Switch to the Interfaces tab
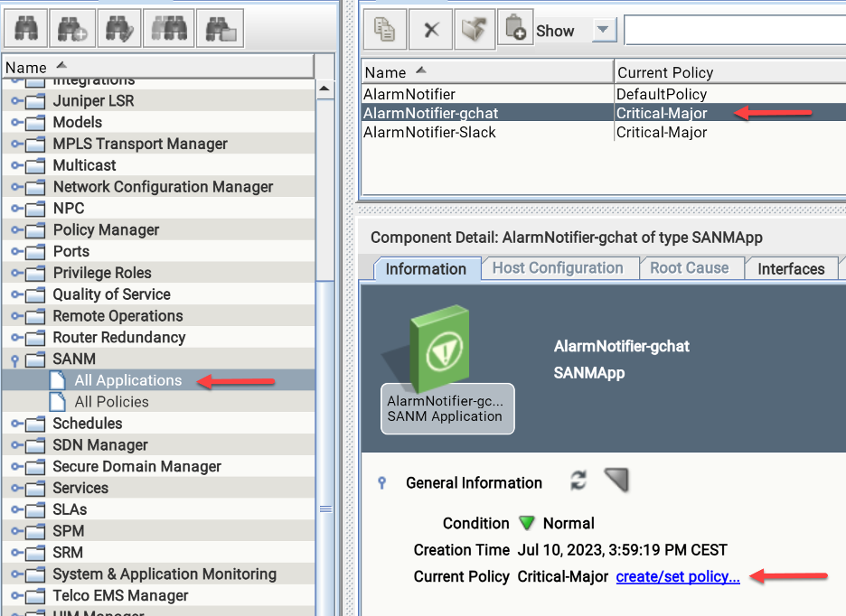The image size is (846, 616). point(791,268)
